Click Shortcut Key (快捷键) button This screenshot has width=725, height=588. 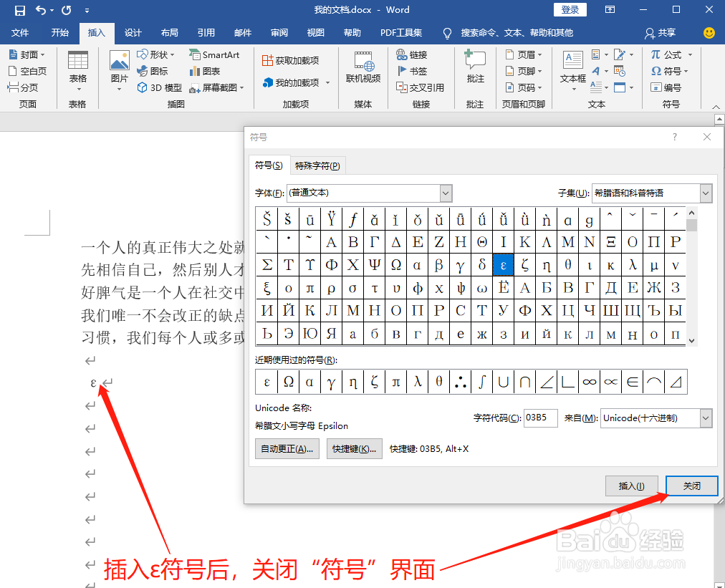point(354,449)
